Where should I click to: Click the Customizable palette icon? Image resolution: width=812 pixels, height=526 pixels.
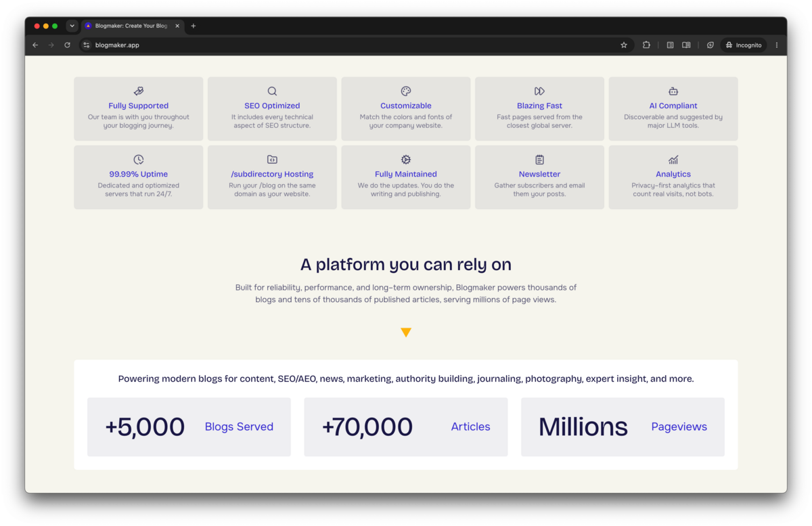tap(406, 91)
